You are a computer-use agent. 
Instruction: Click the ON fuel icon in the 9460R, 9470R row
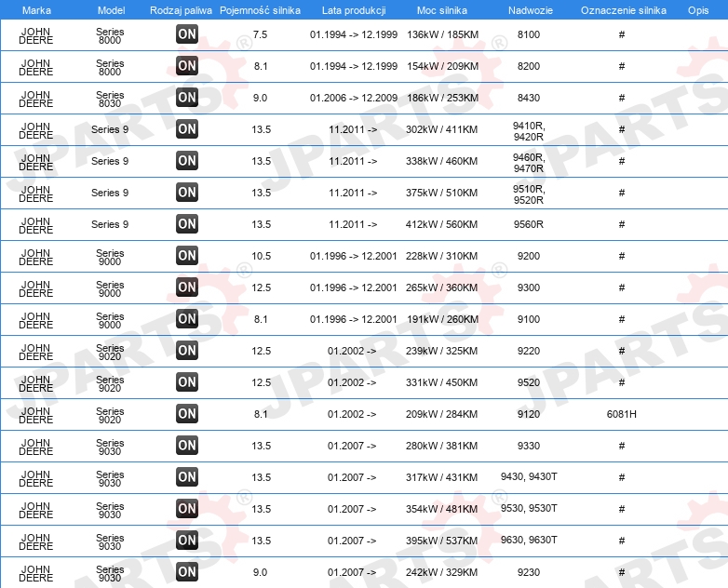coord(187,161)
